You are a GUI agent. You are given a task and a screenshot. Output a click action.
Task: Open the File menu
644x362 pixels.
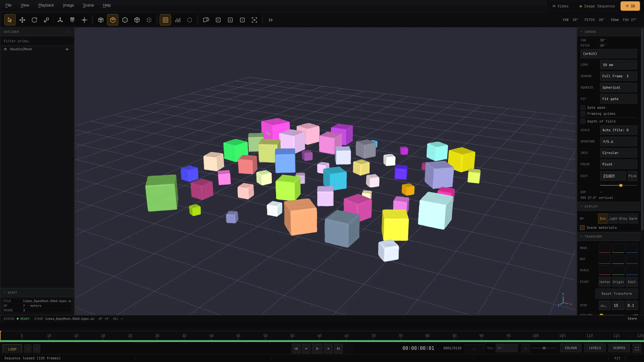(x=8, y=5)
